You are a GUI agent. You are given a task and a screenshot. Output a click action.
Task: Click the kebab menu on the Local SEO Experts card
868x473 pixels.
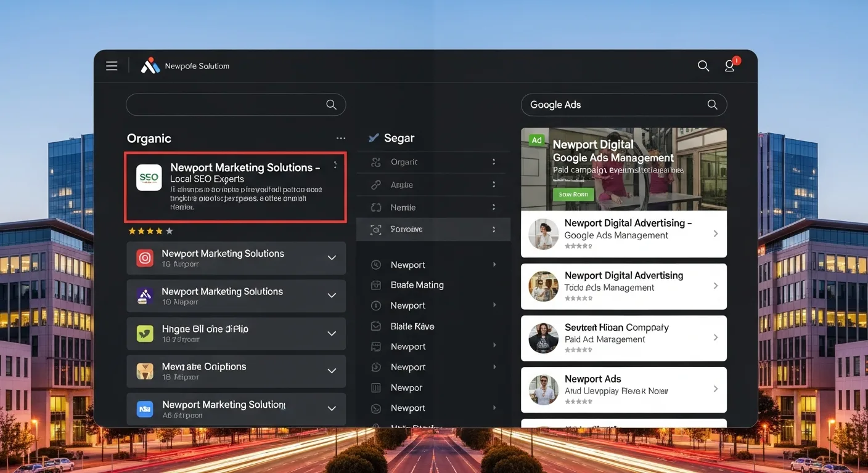335,165
